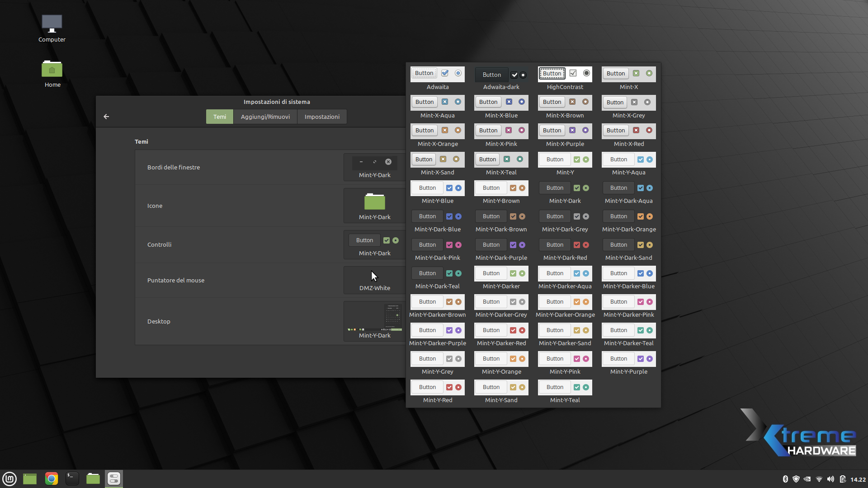Click the checkbox in Adwaita theme preview
This screenshot has height=488, width=868.
pyautogui.click(x=445, y=73)
